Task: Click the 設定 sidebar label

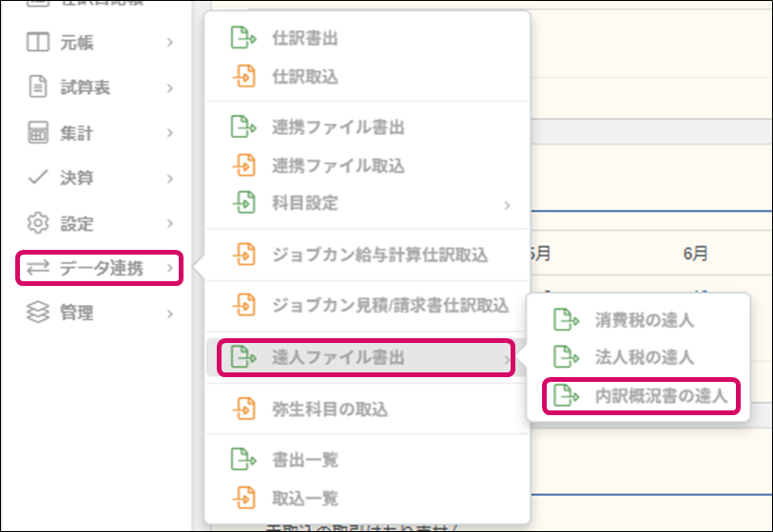Action: point(76,223)
